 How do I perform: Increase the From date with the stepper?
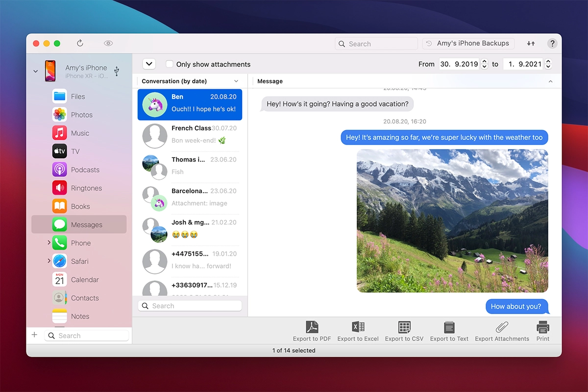pyautogui.click(x=484, y=61)
